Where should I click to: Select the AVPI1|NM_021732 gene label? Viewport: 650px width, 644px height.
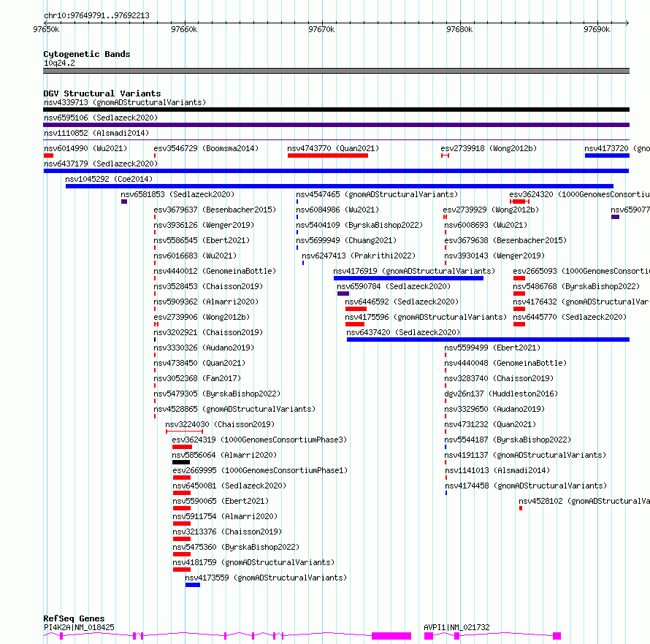tap(456, 627)
